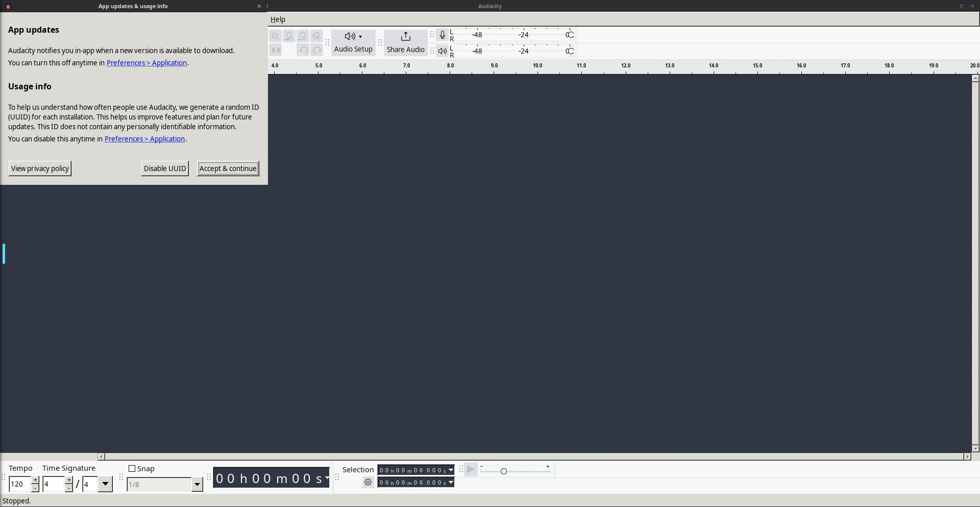This screenshot has width=980, height=507.
Task: Click the Fit Selection to Width icon
Action: coord(289,36)
